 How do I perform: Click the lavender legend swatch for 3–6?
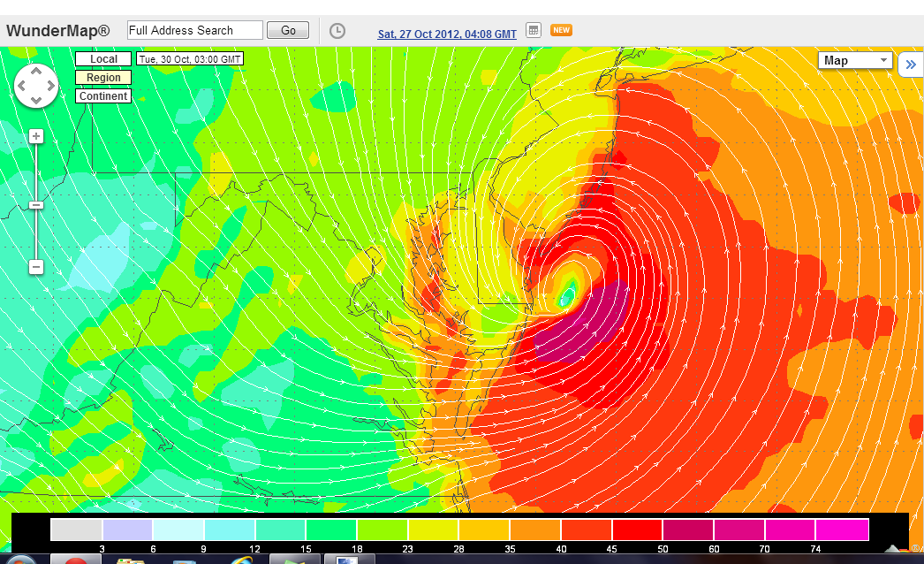tap(128, 530)
